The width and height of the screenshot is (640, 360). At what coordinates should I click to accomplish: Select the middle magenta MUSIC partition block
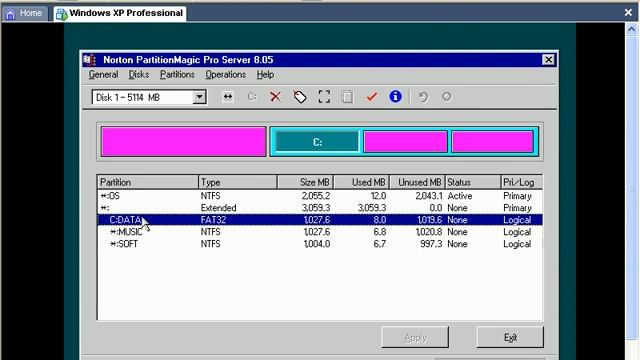tap(405, 142)
